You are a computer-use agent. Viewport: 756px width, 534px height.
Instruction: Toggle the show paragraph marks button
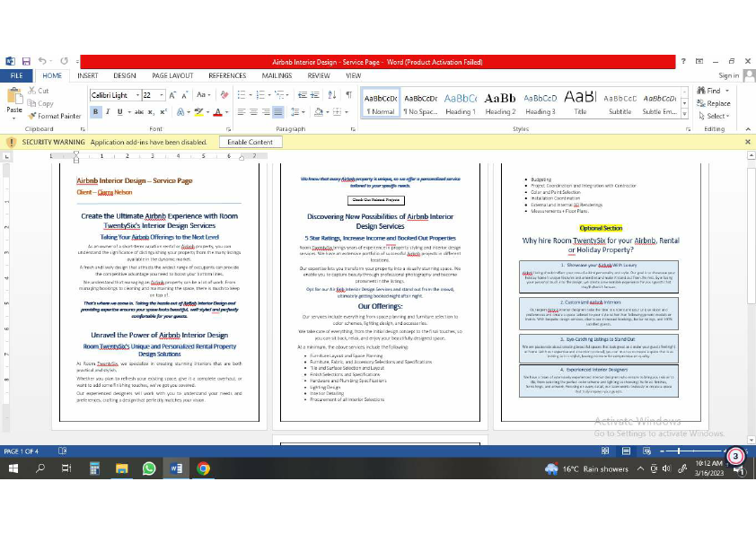347,94
